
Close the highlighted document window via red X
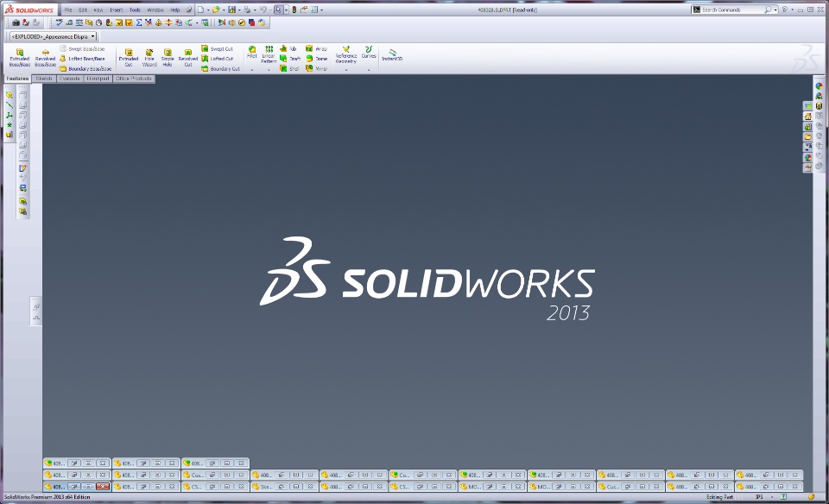click(x=103, y=487)
